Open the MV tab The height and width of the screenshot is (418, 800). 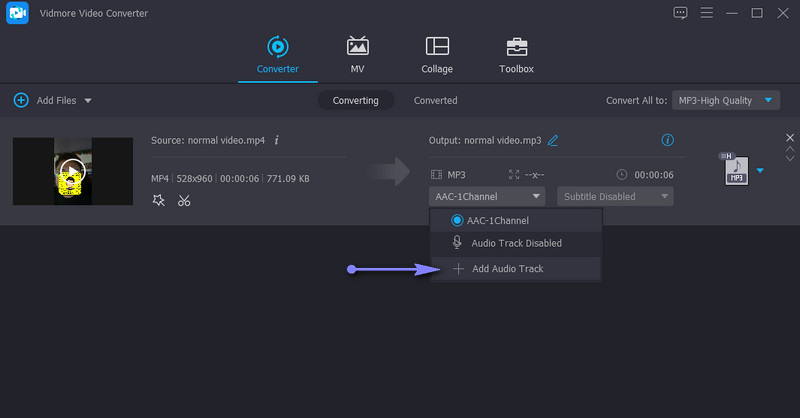pos(357,54)
